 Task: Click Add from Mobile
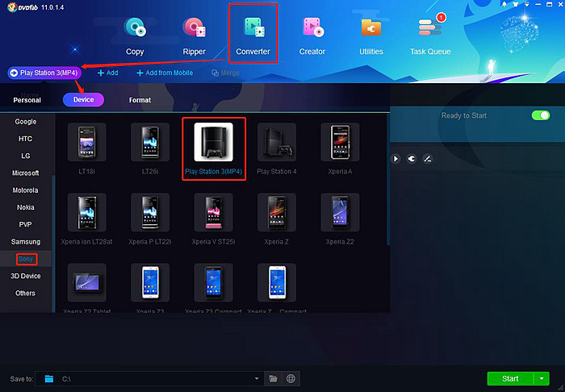coord(165,73)
